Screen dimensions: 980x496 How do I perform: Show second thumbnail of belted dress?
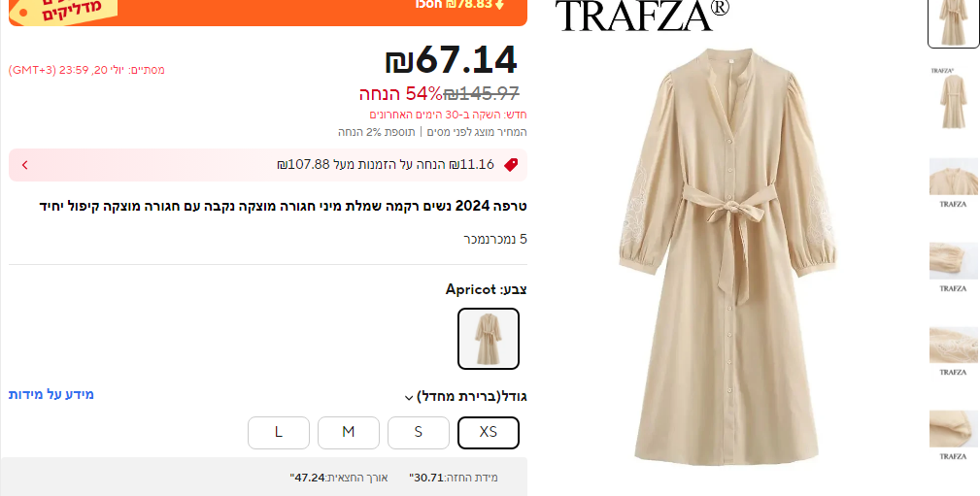[953, 99]
